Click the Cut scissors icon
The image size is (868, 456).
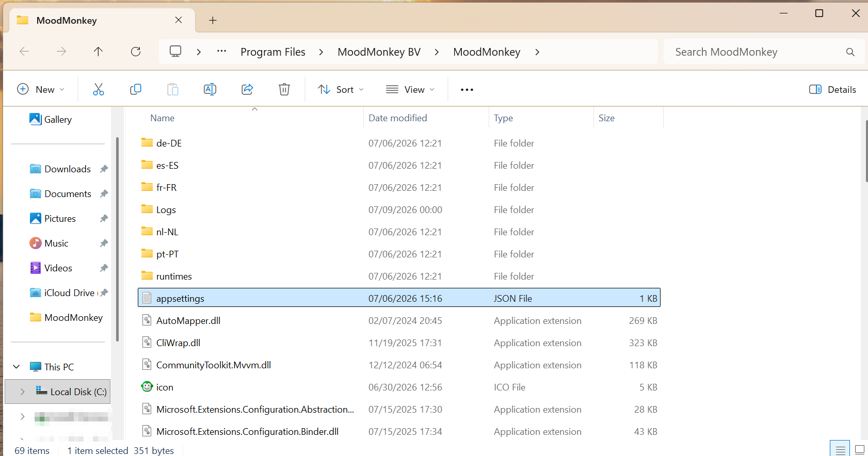click(98, 89)
